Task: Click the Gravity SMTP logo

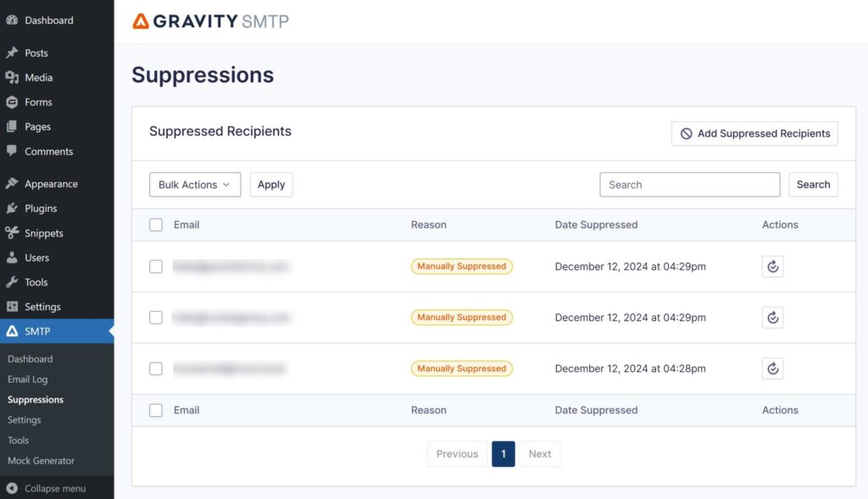Action: [x=209, y=20]
